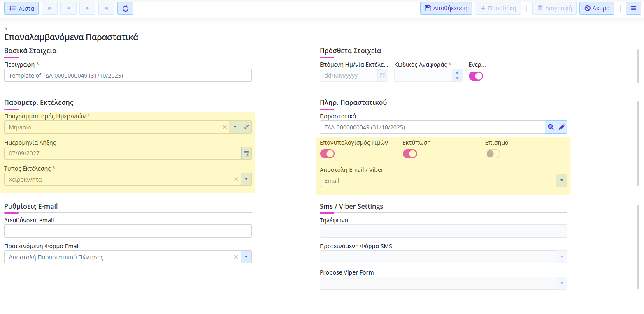
Task: Save with the Αποθήκευση button
Action: point(446,8)
